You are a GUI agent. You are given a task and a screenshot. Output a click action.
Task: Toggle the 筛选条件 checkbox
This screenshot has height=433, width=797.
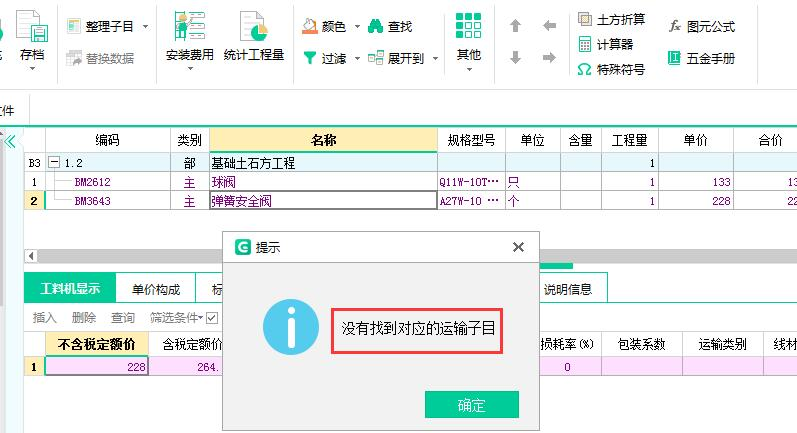click(211, 318)
